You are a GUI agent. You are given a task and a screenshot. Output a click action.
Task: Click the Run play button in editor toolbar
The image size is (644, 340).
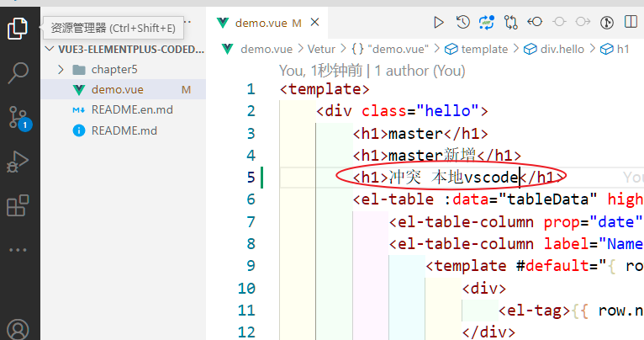point(439,22)
